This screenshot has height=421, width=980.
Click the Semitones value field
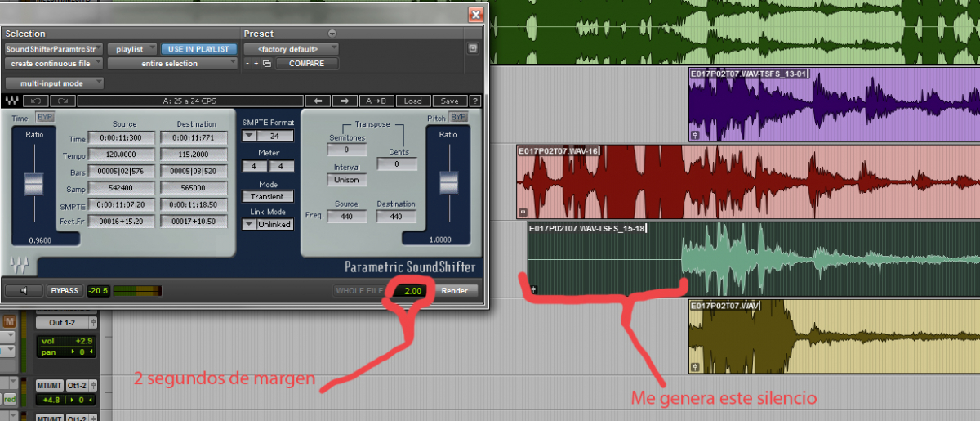(346, 150)
